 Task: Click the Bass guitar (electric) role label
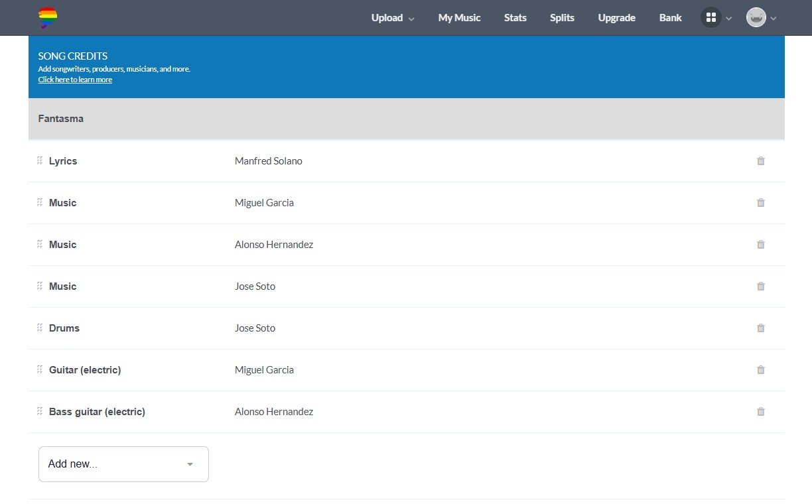pyautogui.click(x=97, y=412)
